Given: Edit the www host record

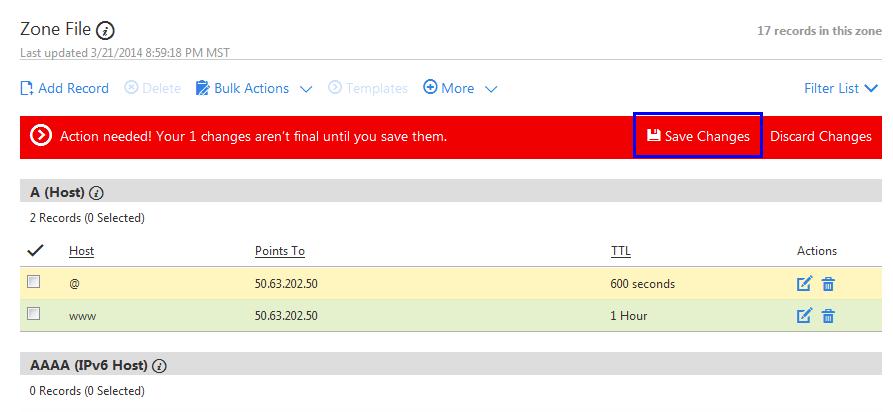Looking at the screenshot, I should coord(804,316).
